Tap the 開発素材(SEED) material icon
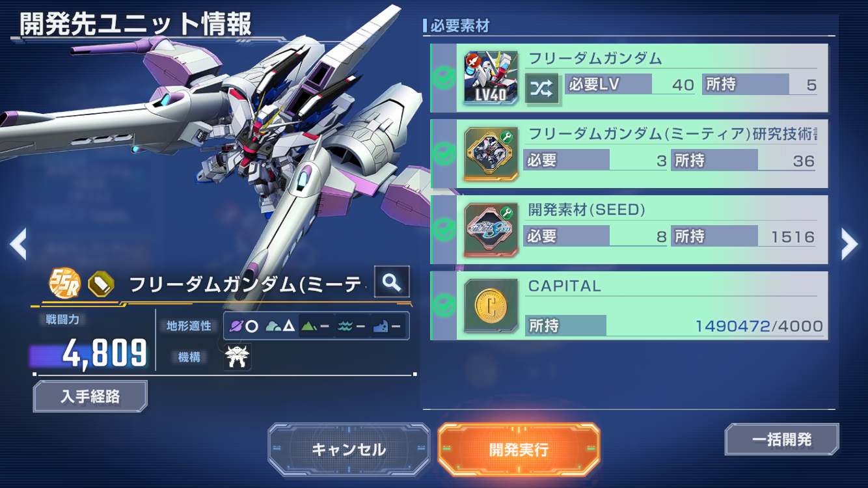The width and height of the screenshot is (868, 488). coord(491,230)
